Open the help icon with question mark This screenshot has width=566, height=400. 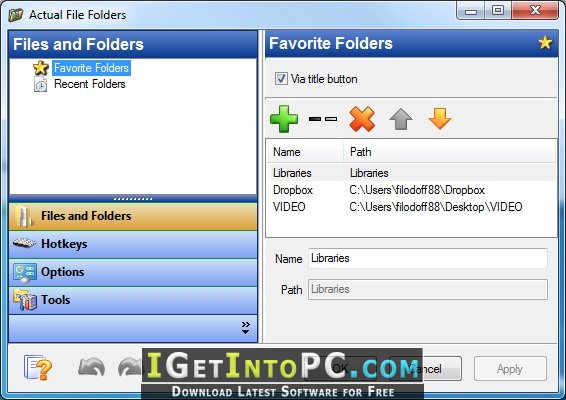click(x=38, y=368)
